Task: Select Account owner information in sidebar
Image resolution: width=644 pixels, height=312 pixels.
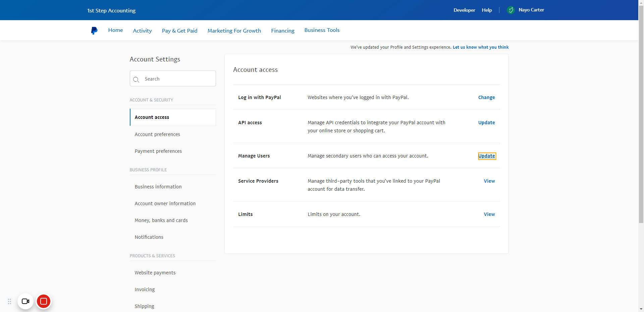Action: (x=165, y=204)
